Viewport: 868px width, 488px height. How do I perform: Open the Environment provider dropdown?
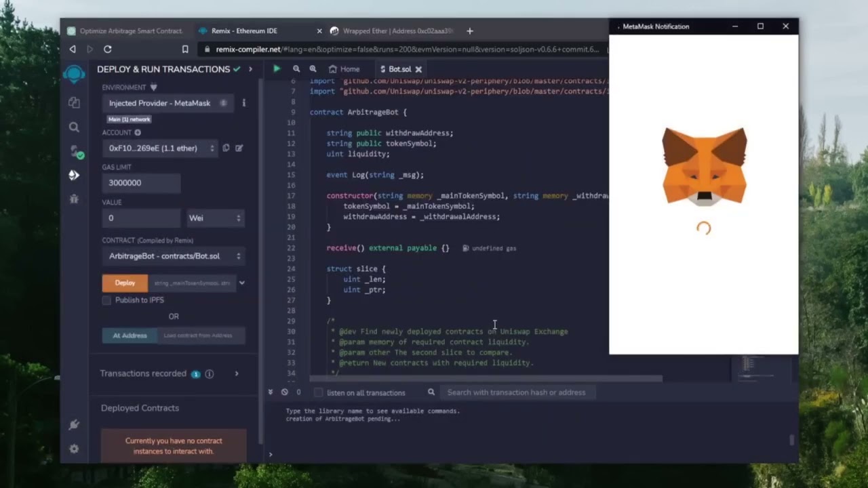pyautogui.click(x=167, y=103)
